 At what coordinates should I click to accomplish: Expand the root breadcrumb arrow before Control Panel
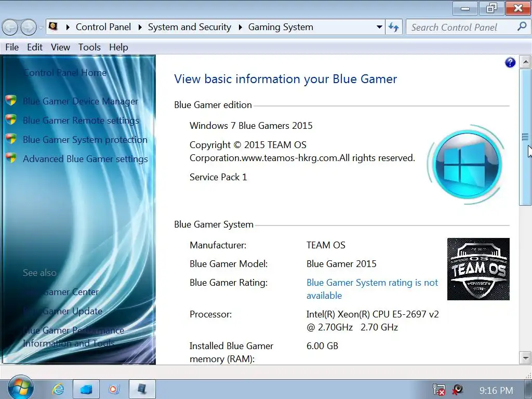[68, 27]
